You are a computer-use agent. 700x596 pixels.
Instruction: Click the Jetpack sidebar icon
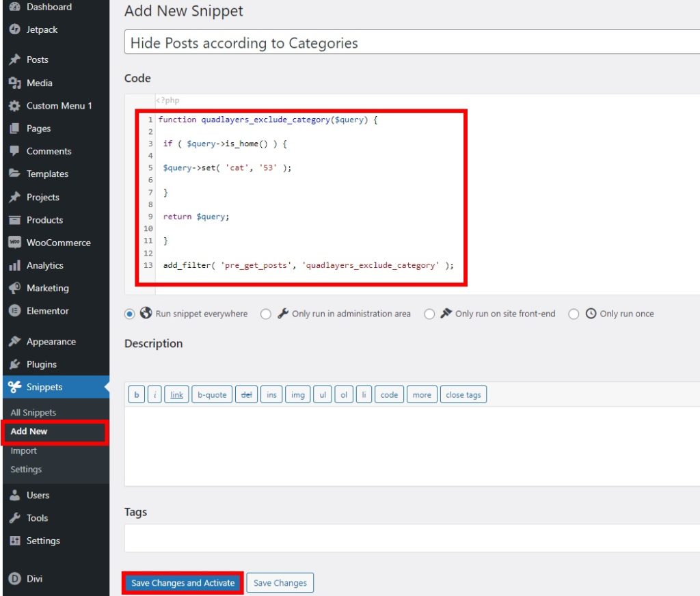point(15,29)
